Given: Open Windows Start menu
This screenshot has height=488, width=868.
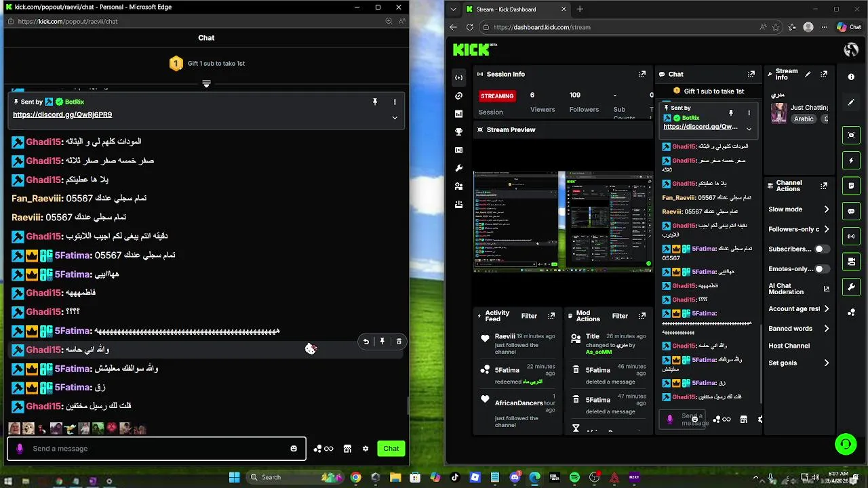Looking at the screenshot, I should pos(235,477).
